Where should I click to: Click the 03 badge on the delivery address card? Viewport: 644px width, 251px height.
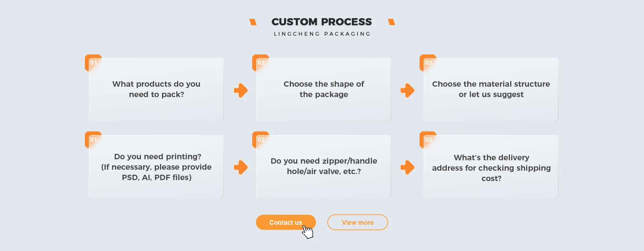[428, 140]
